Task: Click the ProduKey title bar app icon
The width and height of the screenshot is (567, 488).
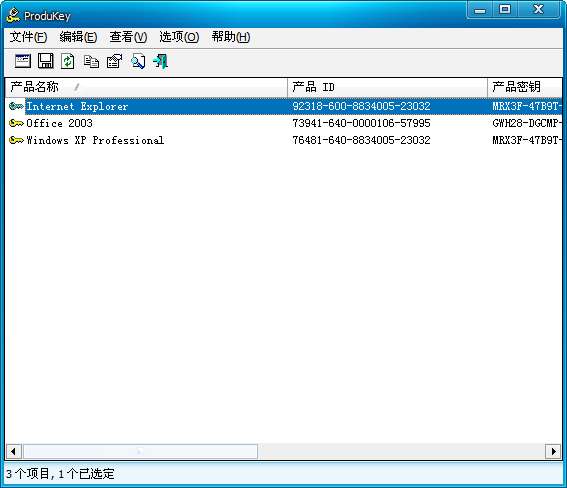Action: click(x=13, y=15)
